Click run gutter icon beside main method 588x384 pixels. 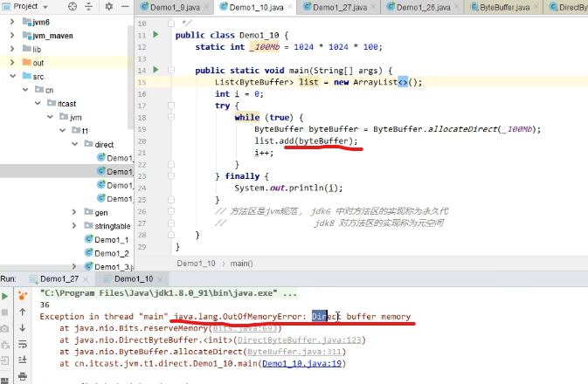156,70
